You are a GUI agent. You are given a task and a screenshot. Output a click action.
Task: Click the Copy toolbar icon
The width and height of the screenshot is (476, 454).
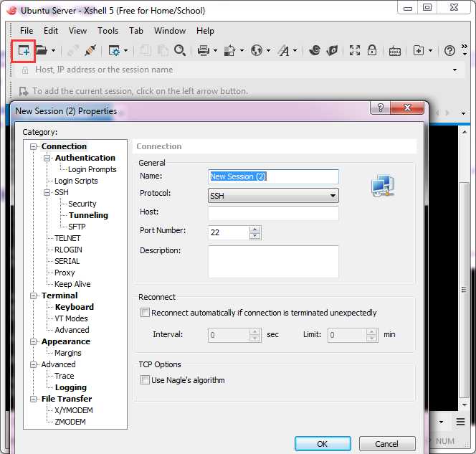coord(145,50)
